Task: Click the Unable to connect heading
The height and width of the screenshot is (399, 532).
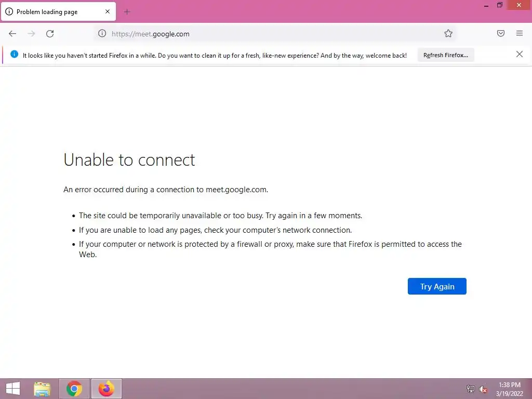Action: click(x=129, y=160)
